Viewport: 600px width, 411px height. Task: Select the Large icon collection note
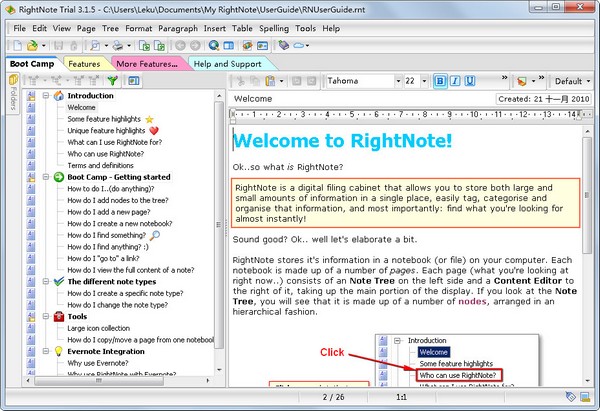(98, 328)
